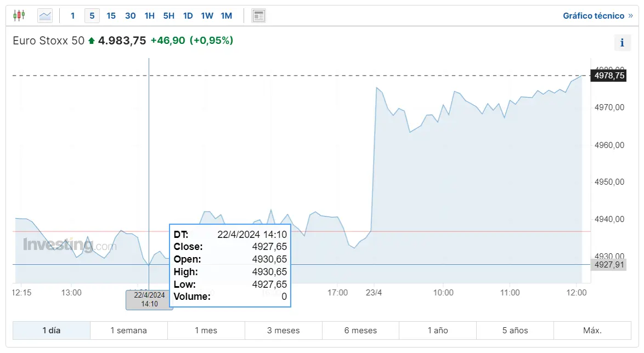Open the '1 semana' range tab

click(129, 331)
